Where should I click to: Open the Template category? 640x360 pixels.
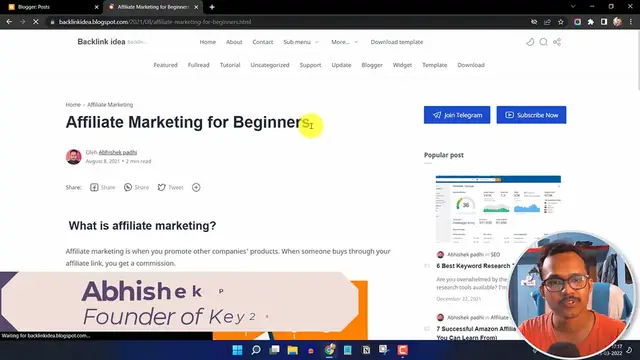[434, 65]
